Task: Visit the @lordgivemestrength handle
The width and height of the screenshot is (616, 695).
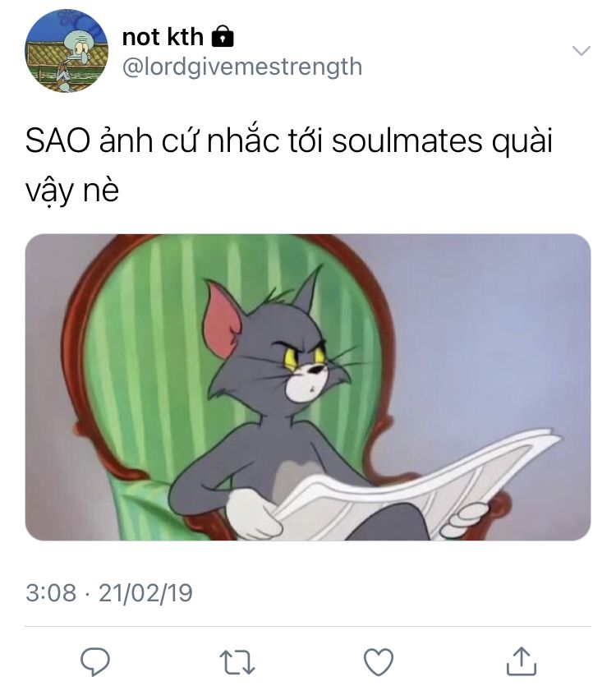Action: click(x=242, y=67)
